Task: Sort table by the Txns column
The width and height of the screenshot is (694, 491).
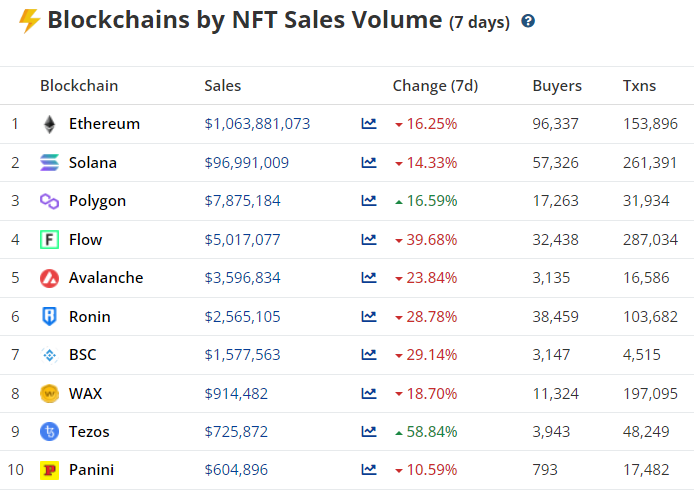Action: point(639,86)
